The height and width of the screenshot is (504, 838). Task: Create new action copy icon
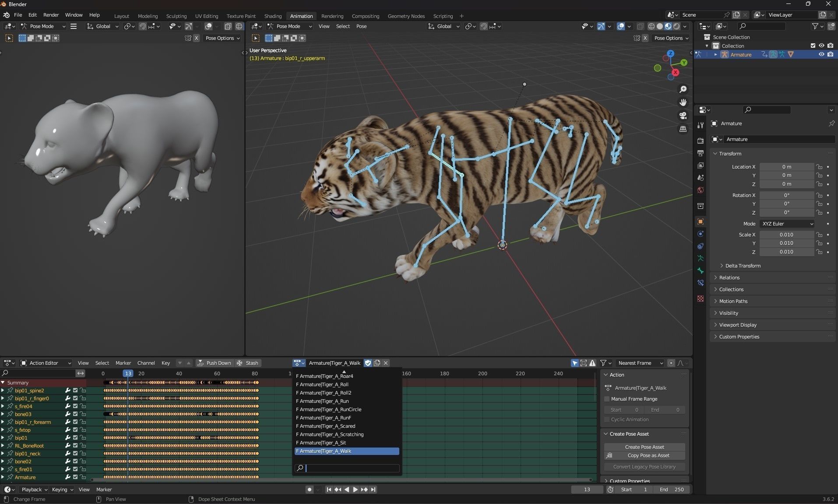377,363
